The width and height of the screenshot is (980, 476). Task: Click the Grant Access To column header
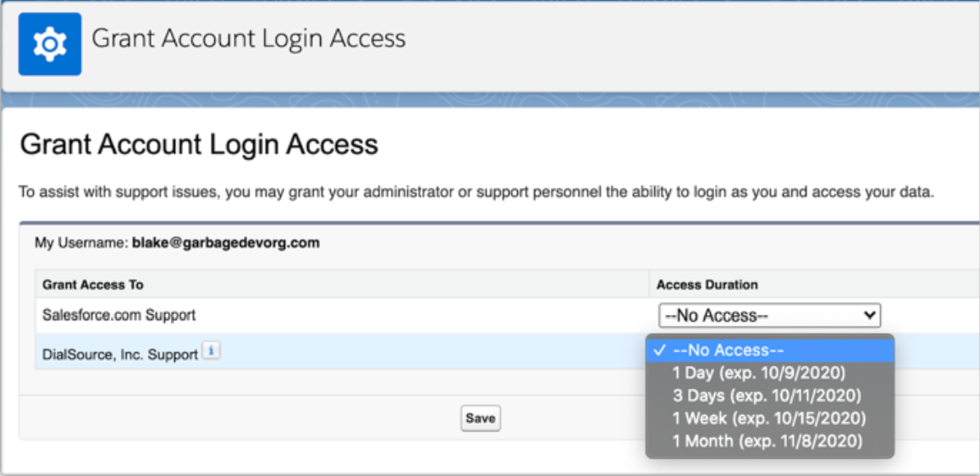[x=93, y=285]
